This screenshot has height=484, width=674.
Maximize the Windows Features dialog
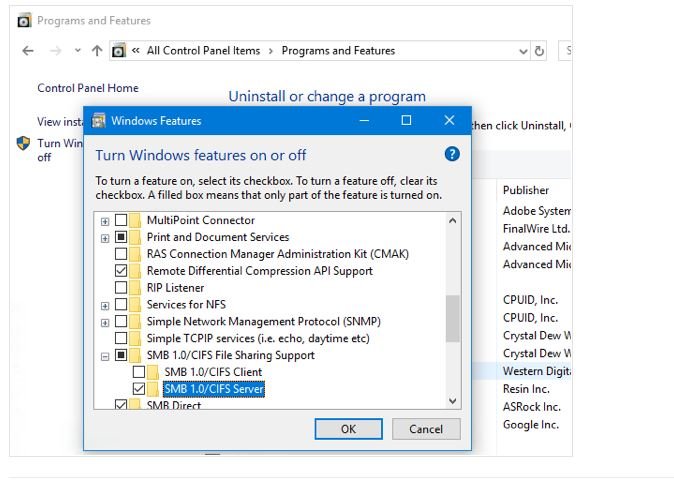[x=406, y=120]
